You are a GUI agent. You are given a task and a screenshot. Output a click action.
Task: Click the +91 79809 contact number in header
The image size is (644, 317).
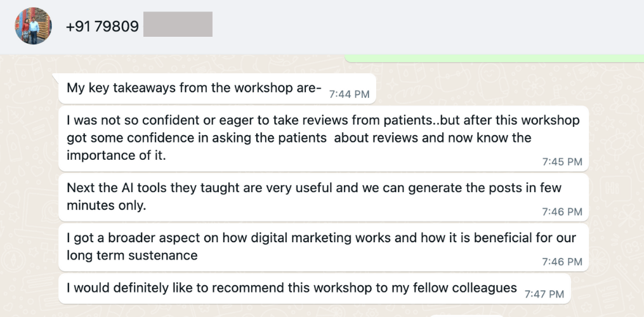[x=102, y=27]
